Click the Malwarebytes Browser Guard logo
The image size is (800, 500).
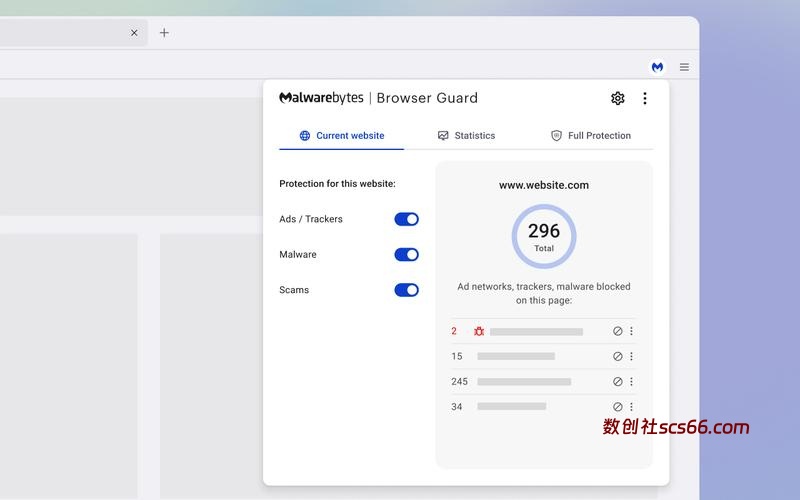point(378,98)
